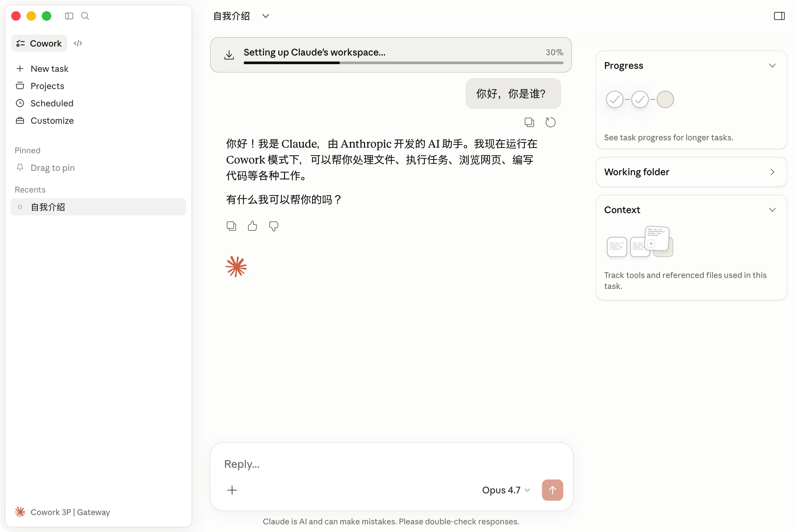Click the workspace setup progress bar
This screenshot has width=798, height=532.
coord(403,63)
